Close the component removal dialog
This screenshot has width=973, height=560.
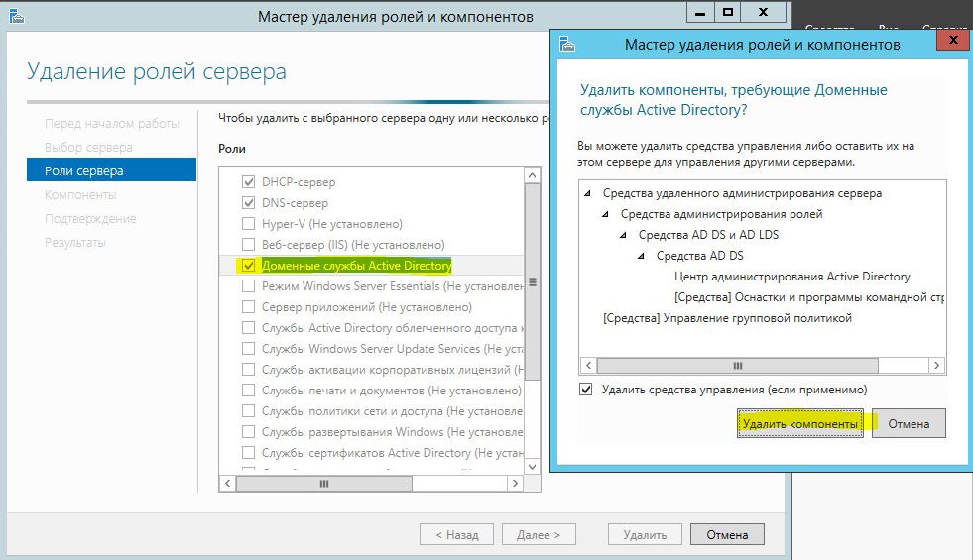tap(954, 41)
